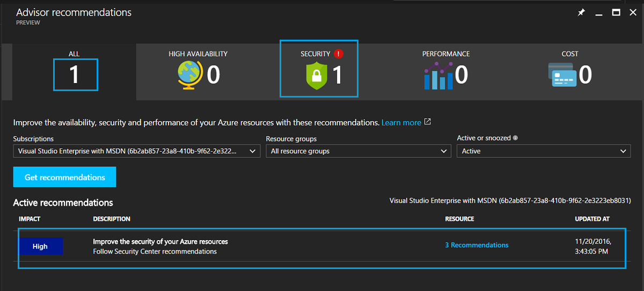Viewport: 644px width, 291px height.
Task: Click the High impact color badge
Action: click(40, 247)
